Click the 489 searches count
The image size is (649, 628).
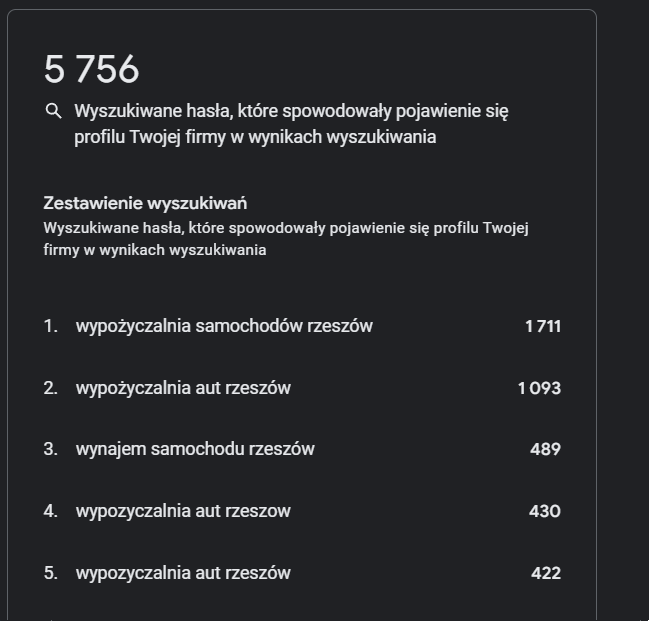pyautogui.click(x=545, y=449)
